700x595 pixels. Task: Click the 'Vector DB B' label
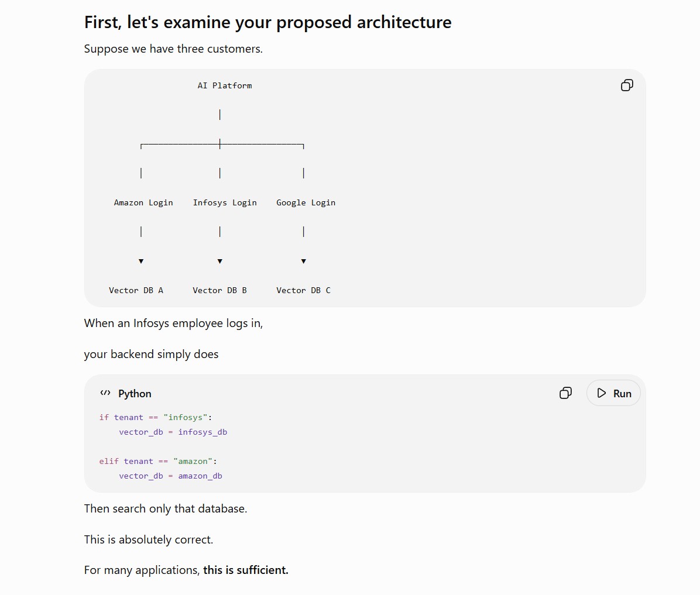[x=219, y=291]
